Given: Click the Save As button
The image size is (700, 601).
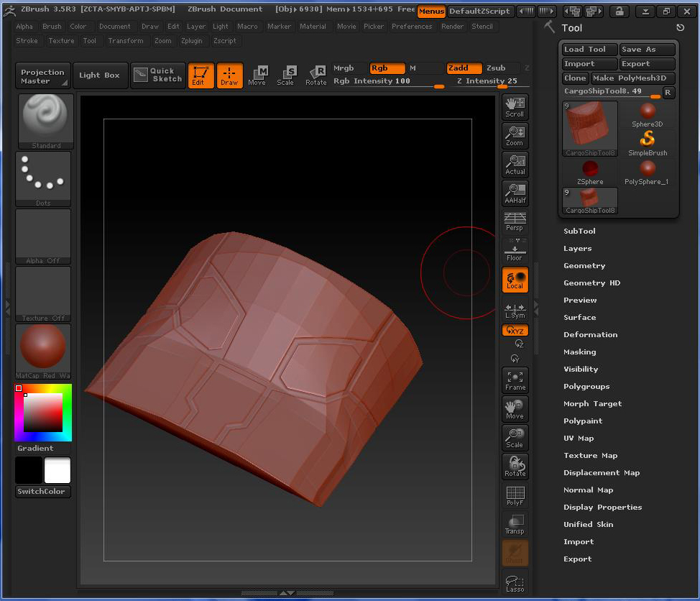Looking at the screenshot, I should click(647, 49).
